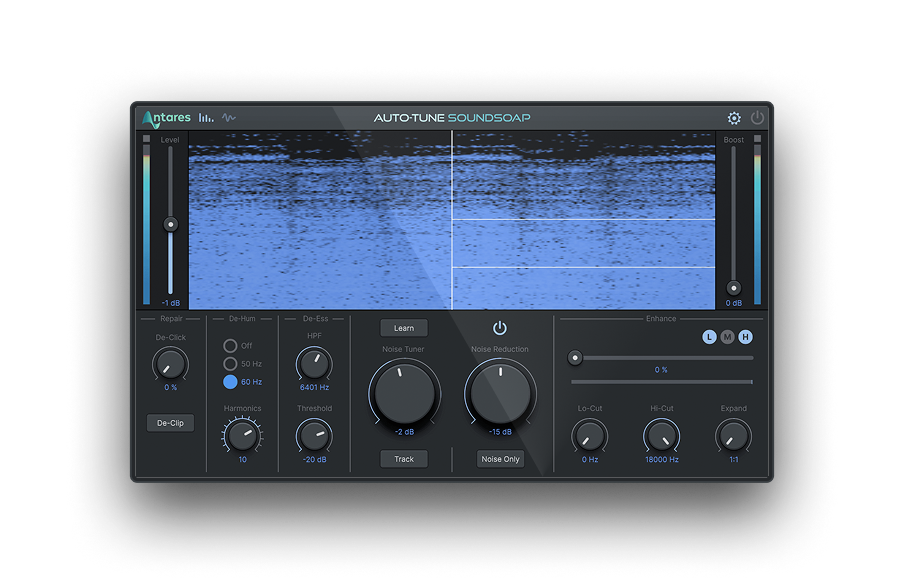Select the waveform view icon in header
Viewport: 904px width, 584px height.
(228, 117)
